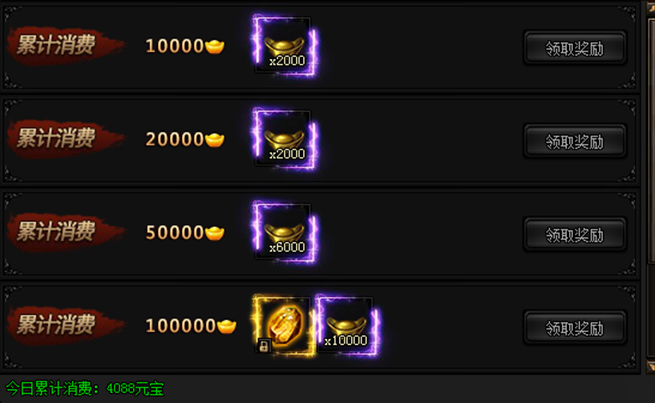
Task: Click the gold ingot beside 10000
Action: click(x=215, y=46)
